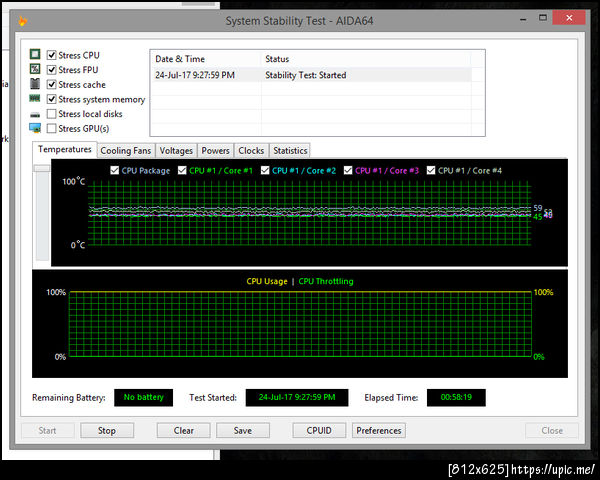Toggle the CPU #1 / Core #4 graph checkbox
Image resolution: width=600 pixels, height=480 pixels.
(x=431, y=170)
